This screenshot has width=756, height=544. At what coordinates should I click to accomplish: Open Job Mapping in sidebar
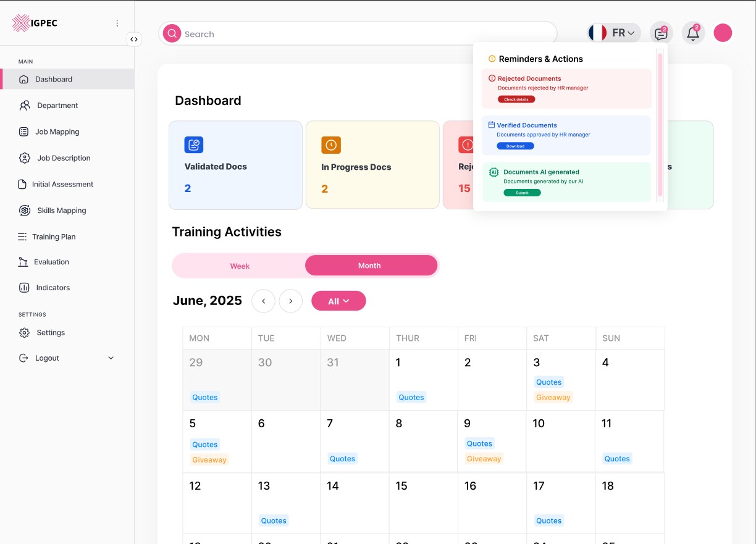(57, 132)
